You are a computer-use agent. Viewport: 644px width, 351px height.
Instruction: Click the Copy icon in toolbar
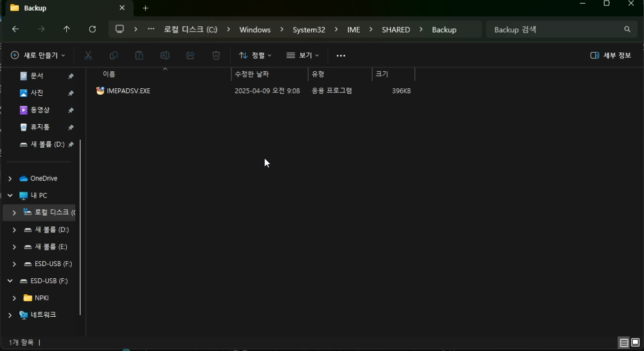(x=113, y=56)
